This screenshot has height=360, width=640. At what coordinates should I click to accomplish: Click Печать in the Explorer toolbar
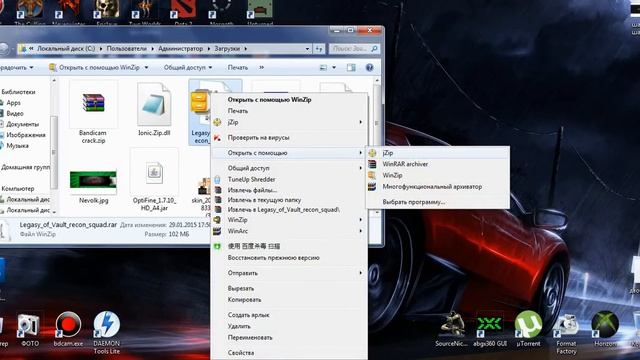click(238, 67)
